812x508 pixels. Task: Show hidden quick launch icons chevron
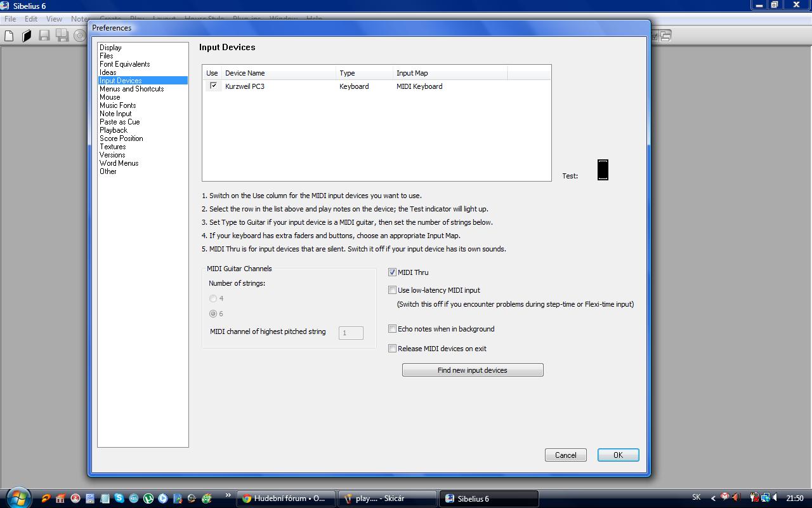228,495
